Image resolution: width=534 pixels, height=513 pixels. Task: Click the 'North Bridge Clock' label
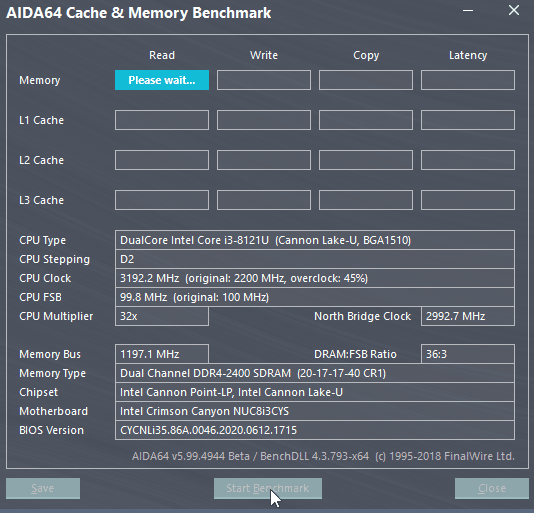362,316
